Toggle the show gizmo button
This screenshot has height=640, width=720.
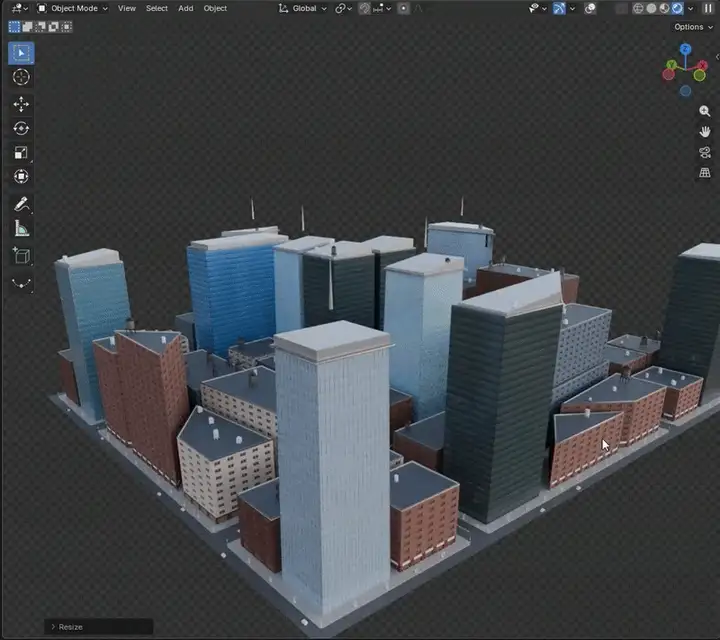pyautogui.click(x=559, y=8)
